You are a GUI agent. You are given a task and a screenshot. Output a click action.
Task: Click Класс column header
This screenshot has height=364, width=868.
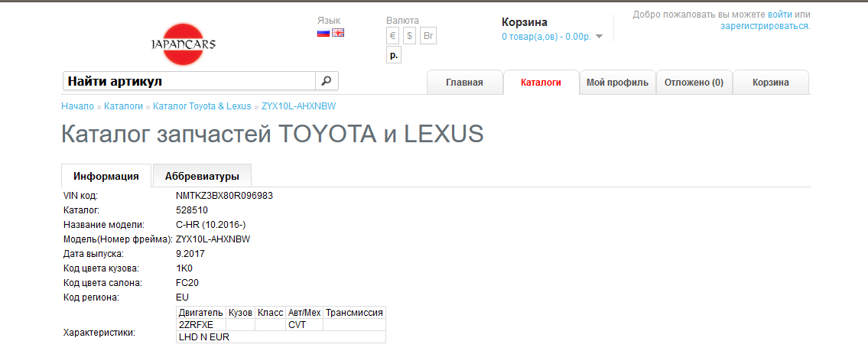271,313
